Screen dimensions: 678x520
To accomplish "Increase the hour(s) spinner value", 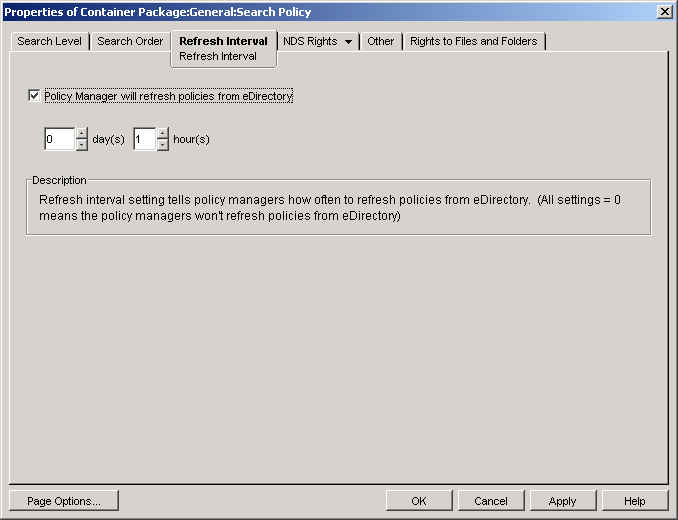I will [163, 134].
